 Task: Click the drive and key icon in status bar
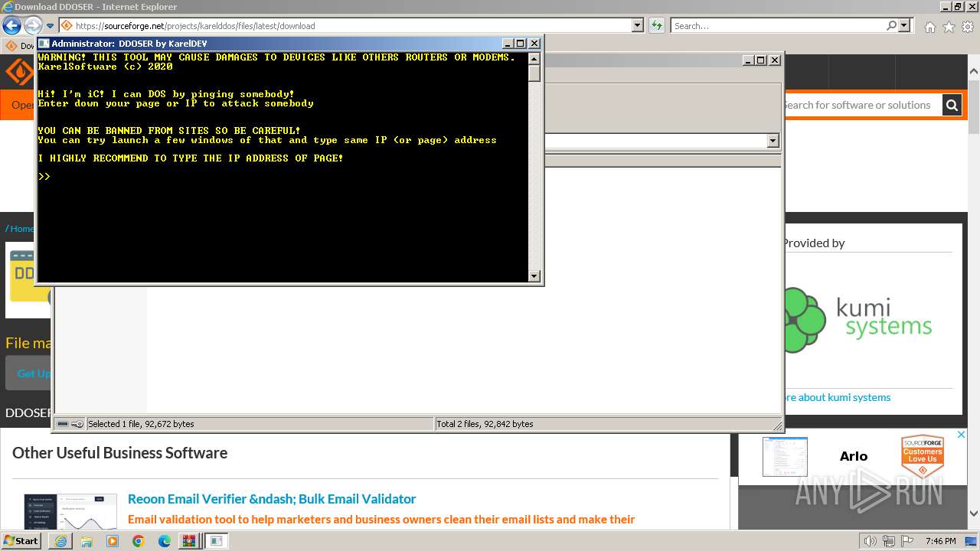(70, 424)
